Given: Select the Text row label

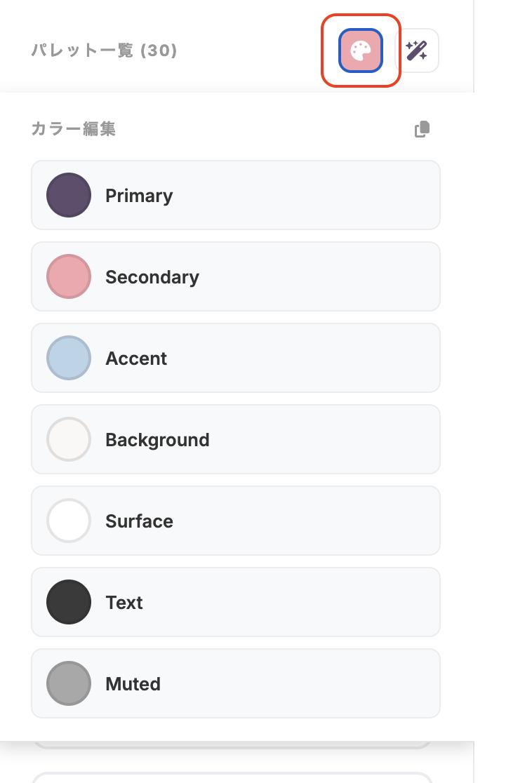Looking at the screenshot, I should [124, 603].
